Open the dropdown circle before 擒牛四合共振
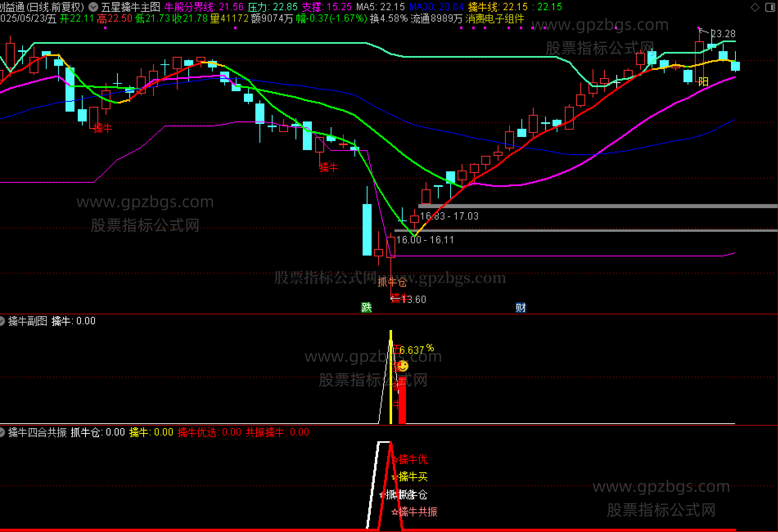The width and height of the screenshot is (778, 532). click(2, 432)
